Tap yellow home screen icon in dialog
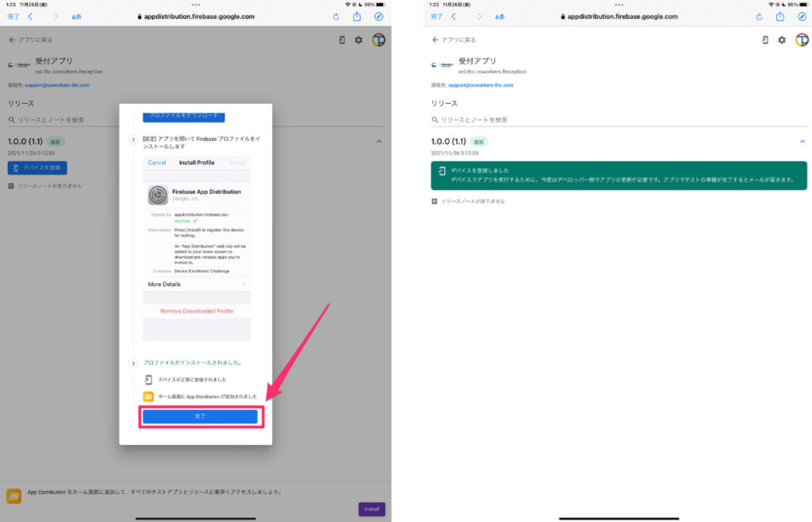 click(148, 397)
